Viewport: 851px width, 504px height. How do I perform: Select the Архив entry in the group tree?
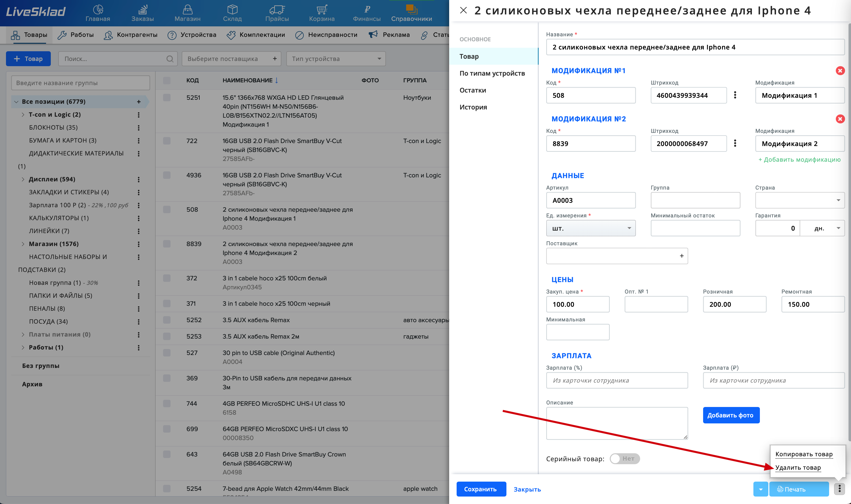32,384
